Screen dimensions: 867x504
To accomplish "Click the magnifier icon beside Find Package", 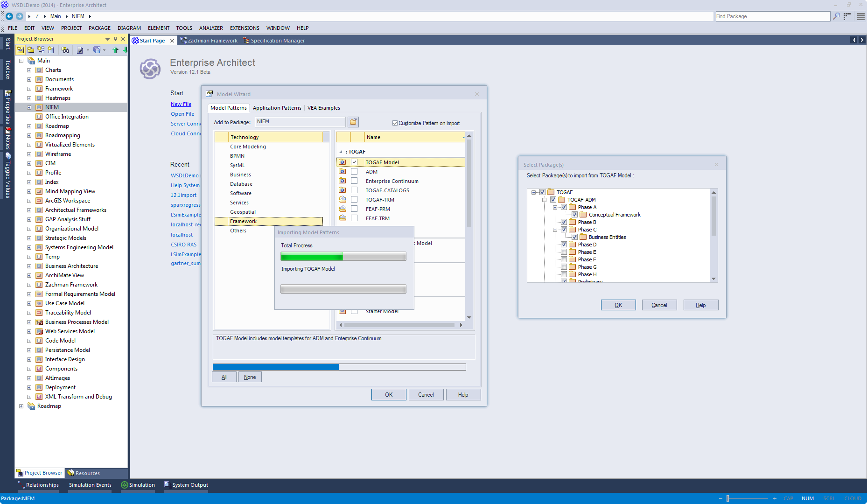I will (836, 16).
